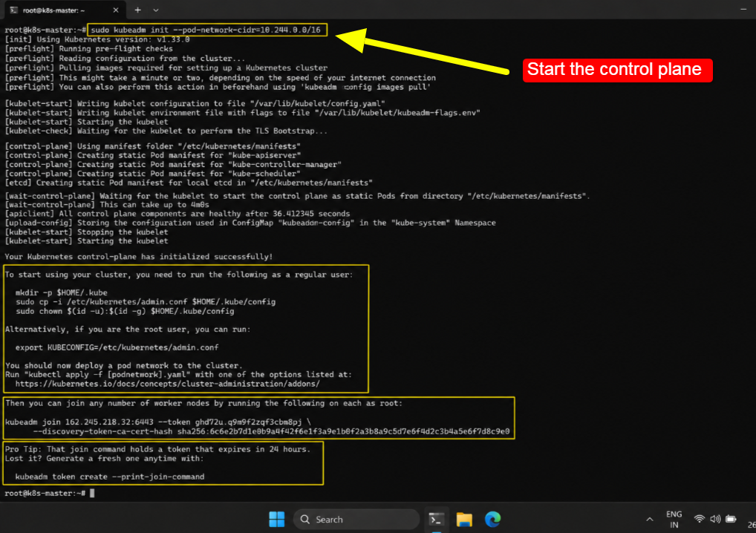The image size is (756, 533).
Task: Click the '[apiclient] All control plane components' line
Action: click(177, 214)
